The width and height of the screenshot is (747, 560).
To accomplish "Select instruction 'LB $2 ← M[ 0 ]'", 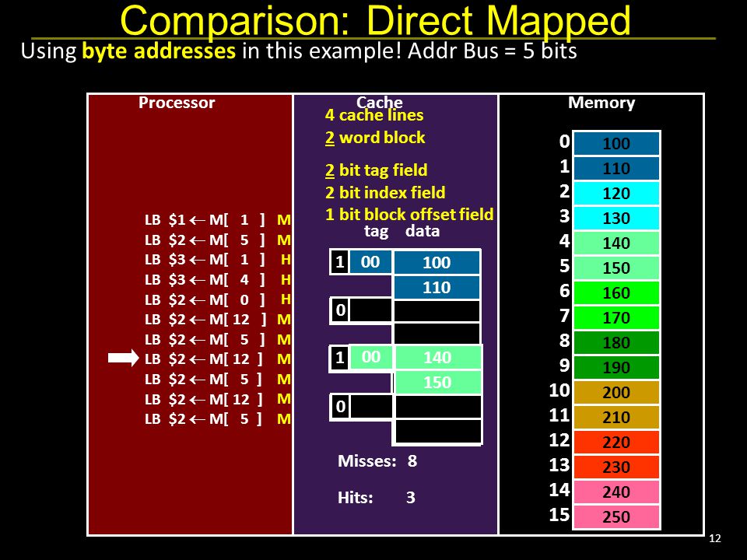I will [205, 299].
